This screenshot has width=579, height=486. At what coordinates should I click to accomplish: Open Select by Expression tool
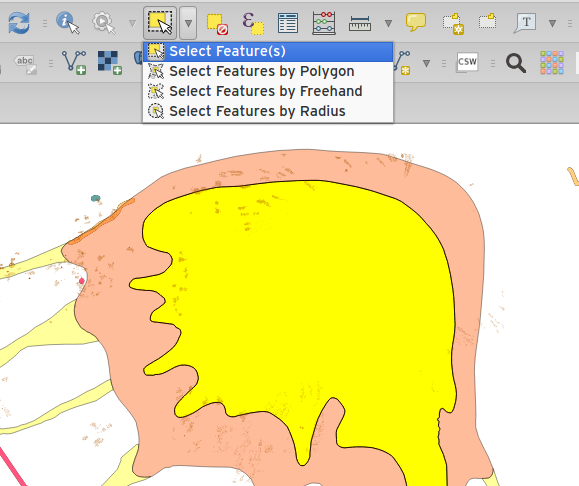tap(253, 23)
